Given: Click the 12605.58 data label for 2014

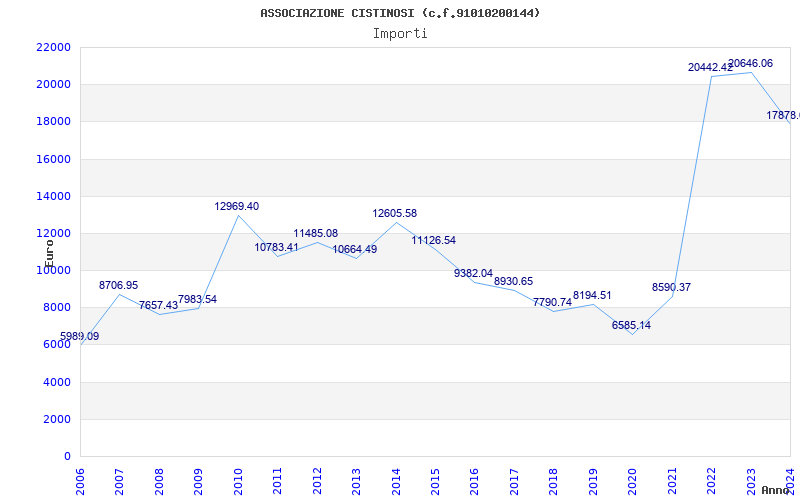Looking at the screenshot, I should point(394,214).
